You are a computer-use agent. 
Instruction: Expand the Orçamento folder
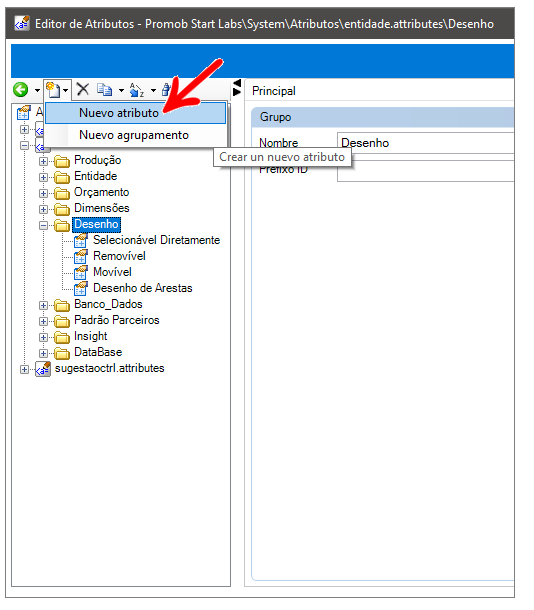pyautogui.click(x=44, y=193)
